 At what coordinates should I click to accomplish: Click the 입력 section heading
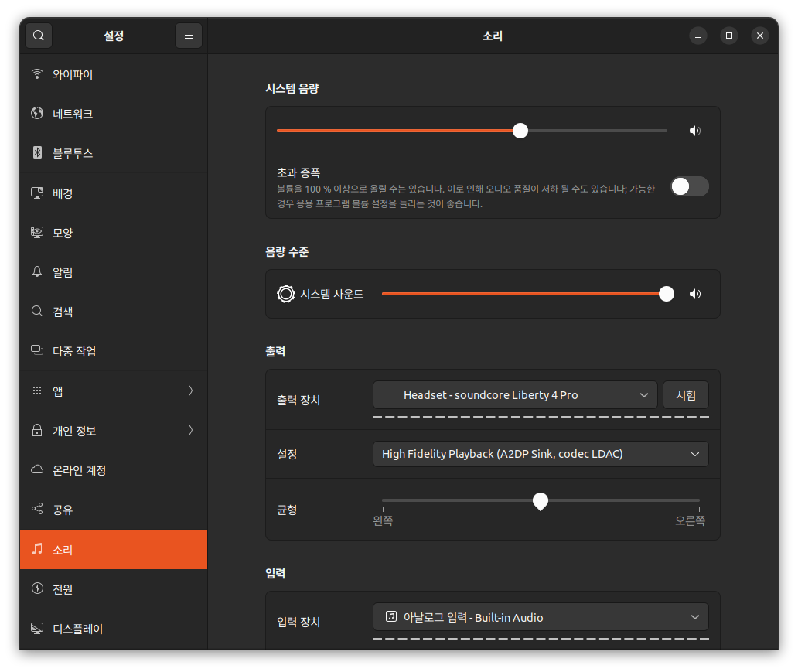pos(275,573)
